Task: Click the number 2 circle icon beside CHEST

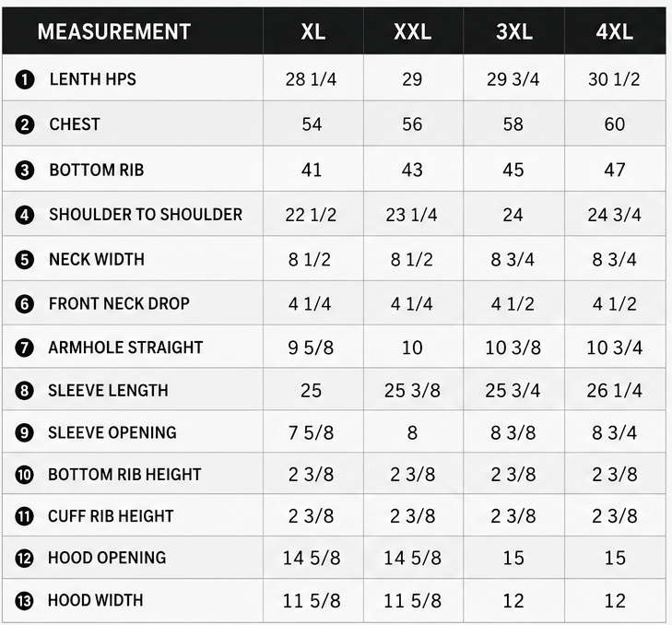Action: click(25, 124)
